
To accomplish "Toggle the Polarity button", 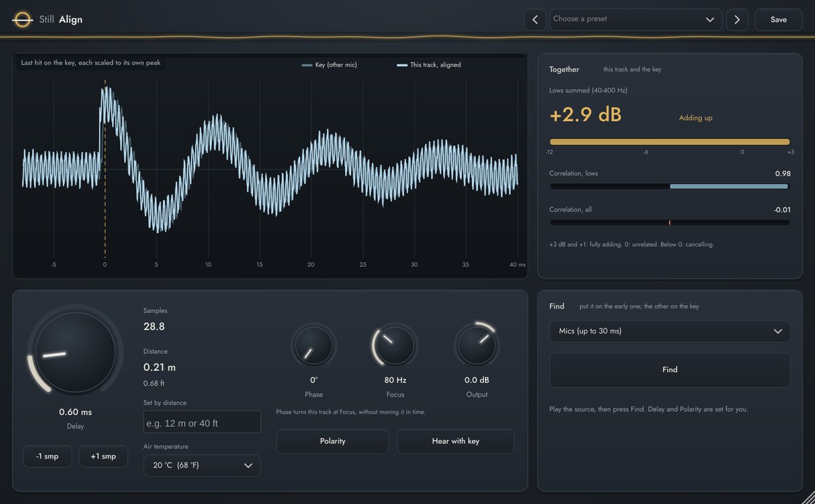I will click(x=333, y=442).
